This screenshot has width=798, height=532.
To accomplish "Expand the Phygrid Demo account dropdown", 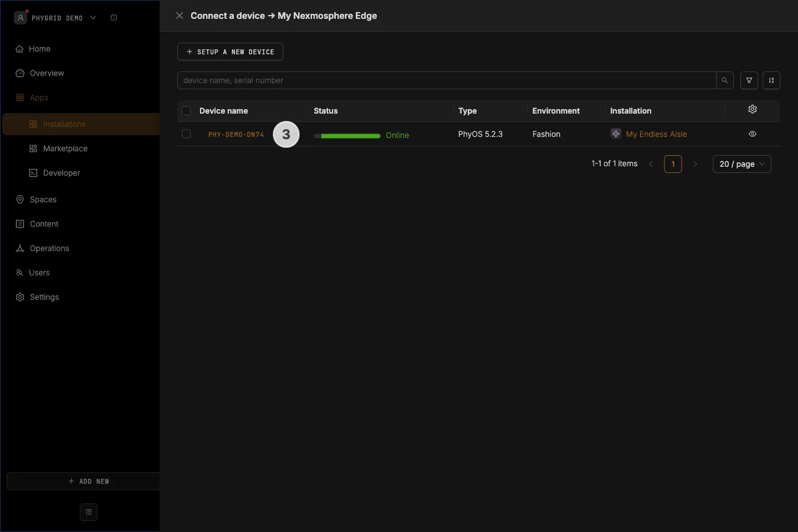I will pyautogui.click(x=93, y=18).
